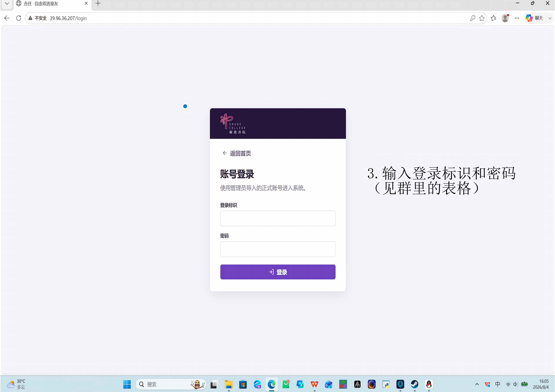Open the weather widget showing 30°C
This screenshot has height=392, width=555.
(x=16, y=384)
